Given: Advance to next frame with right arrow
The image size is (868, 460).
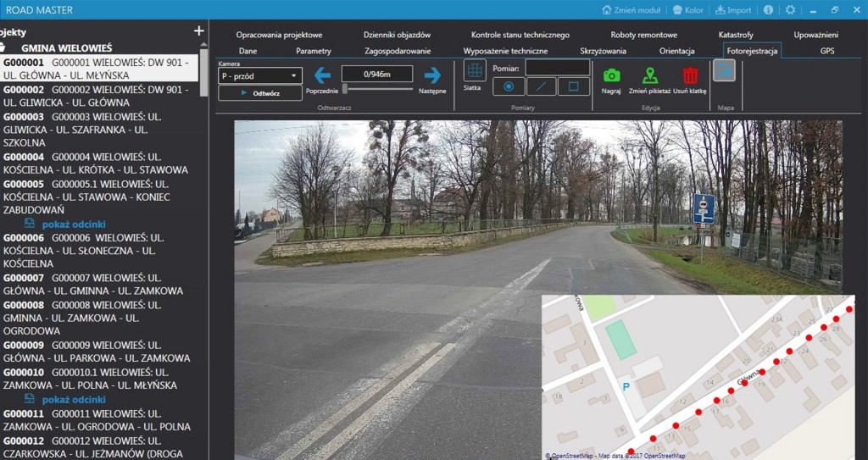Looking at the screenshot, I should [x=432, y=75].
